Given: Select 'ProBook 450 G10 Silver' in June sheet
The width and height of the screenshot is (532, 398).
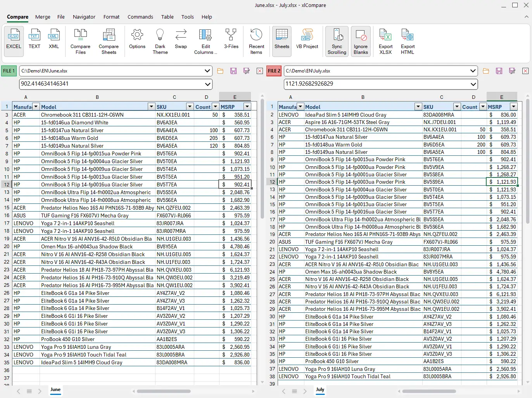Looking at the screenshot, I should [x=97, y=339].
